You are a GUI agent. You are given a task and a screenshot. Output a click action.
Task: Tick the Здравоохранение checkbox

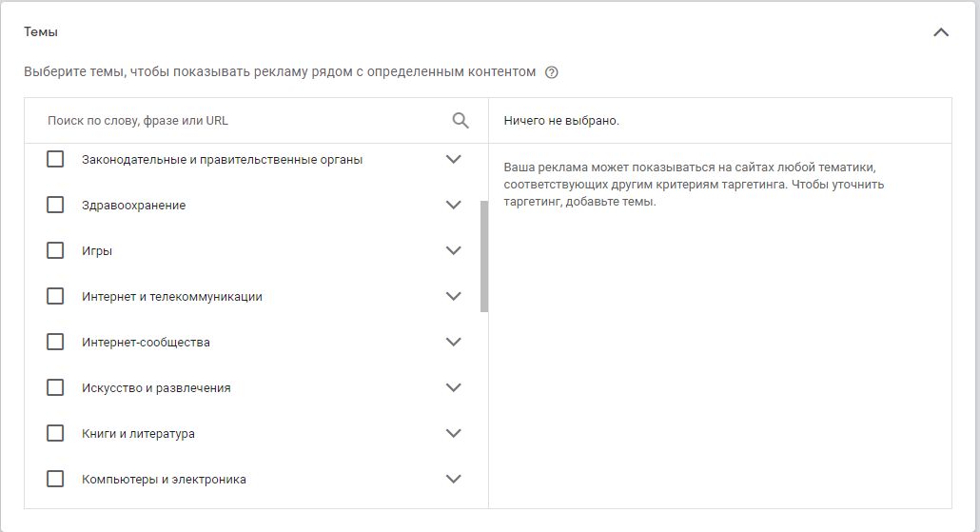click(55, 205)
